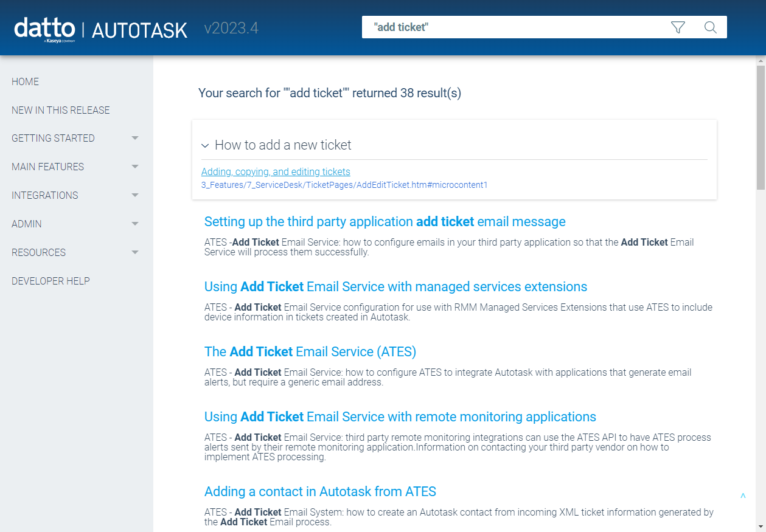The height and width of the screenshot is (532, 766).
Task: Click the 'How to add a new ticket' heading
Action: (283, 145)
